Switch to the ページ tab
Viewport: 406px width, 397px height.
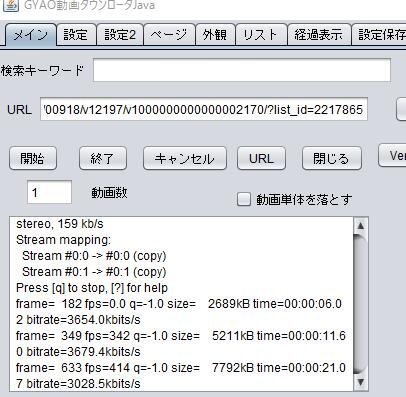point(169,35)
